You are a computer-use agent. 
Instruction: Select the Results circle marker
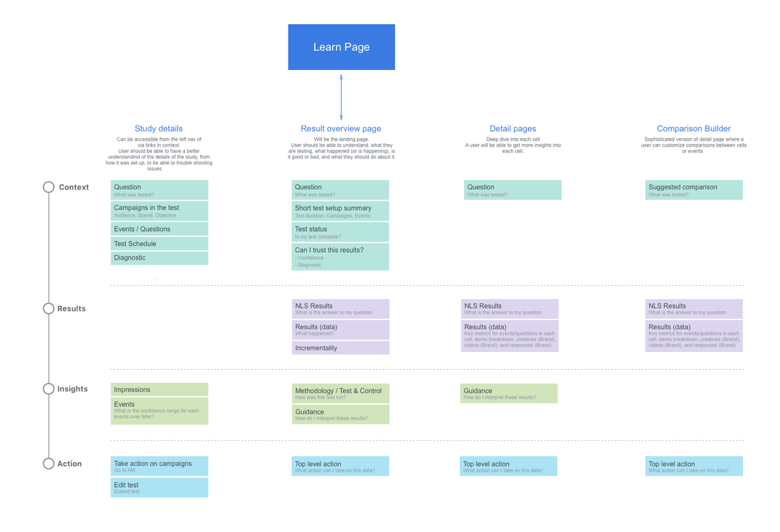pos(48,308)
